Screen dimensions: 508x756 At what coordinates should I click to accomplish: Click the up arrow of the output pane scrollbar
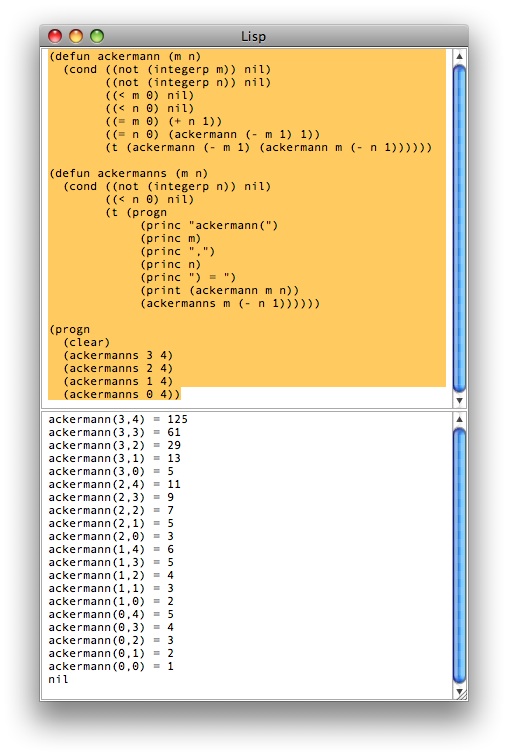[460, 419]
